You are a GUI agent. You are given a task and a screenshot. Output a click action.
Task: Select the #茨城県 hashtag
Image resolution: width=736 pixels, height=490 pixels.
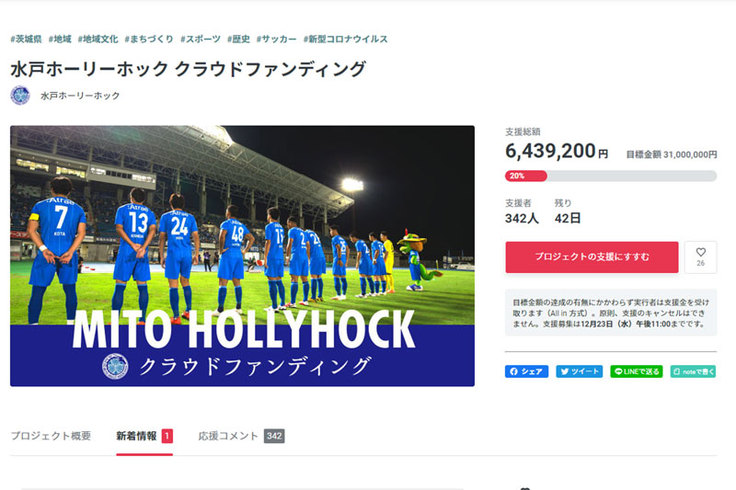click(x=26, y=39)
